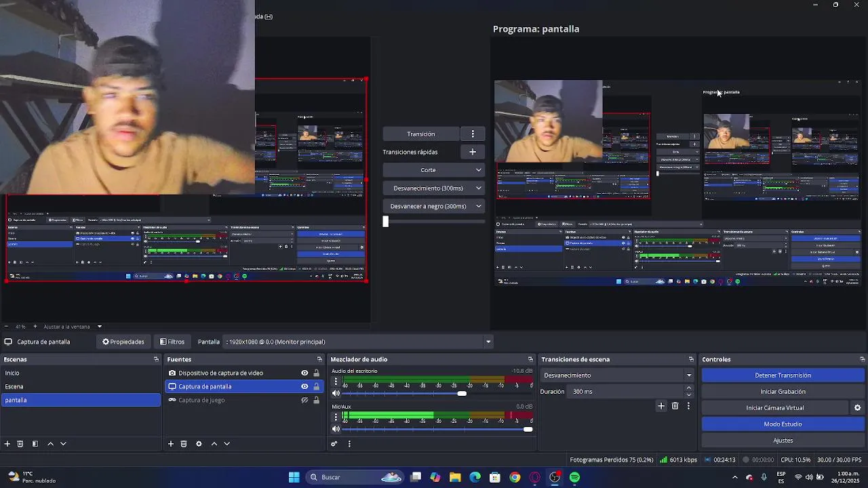Add a new source in Fuentes panel

click(x=171, y=444)
